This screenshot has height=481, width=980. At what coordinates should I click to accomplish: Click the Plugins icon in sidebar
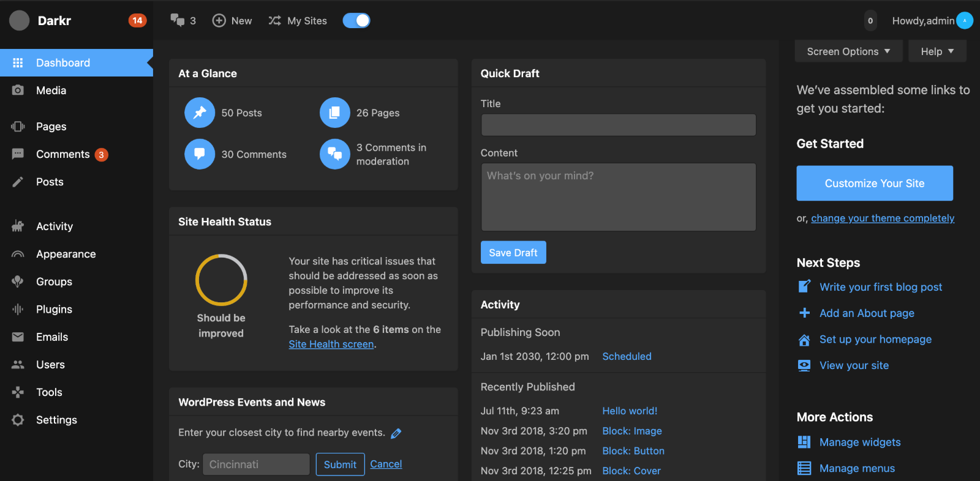point(18,310)
